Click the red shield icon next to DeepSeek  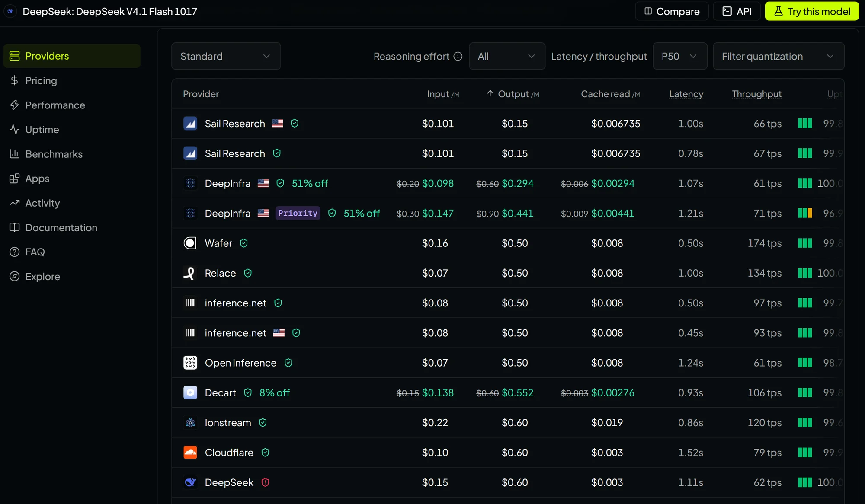pyautogui.click(x=266, y=482)
